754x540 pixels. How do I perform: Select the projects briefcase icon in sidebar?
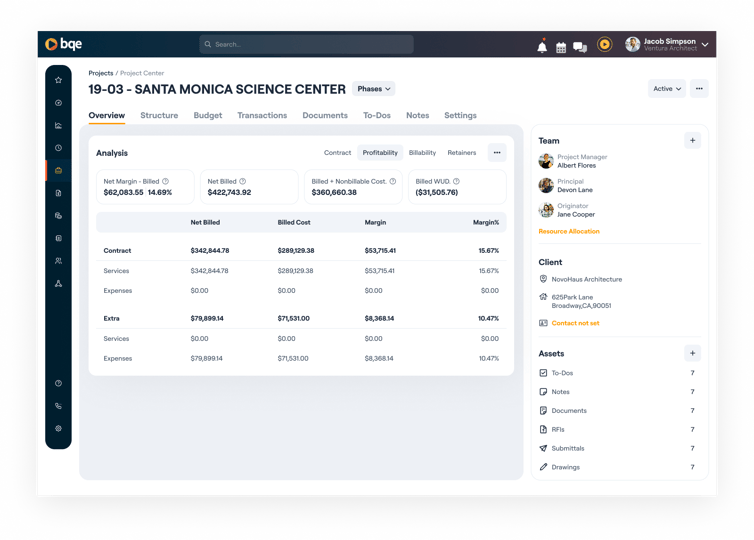[x=58, y=171]
